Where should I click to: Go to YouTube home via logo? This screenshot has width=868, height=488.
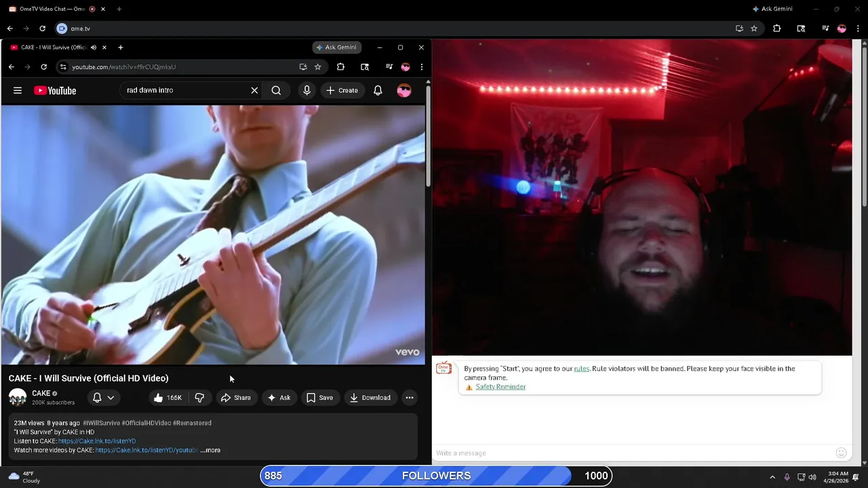coord(55,90)
